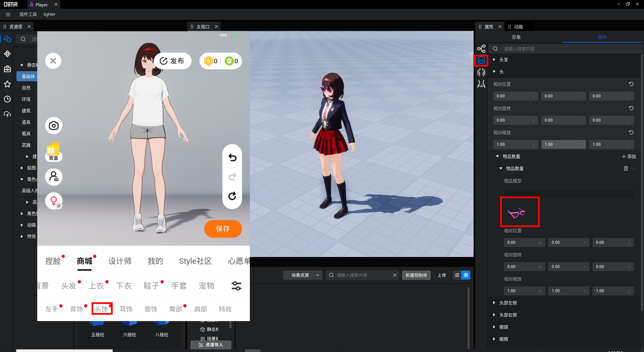Select the lower body icon in the properties sidebar

tap(481, 84)
